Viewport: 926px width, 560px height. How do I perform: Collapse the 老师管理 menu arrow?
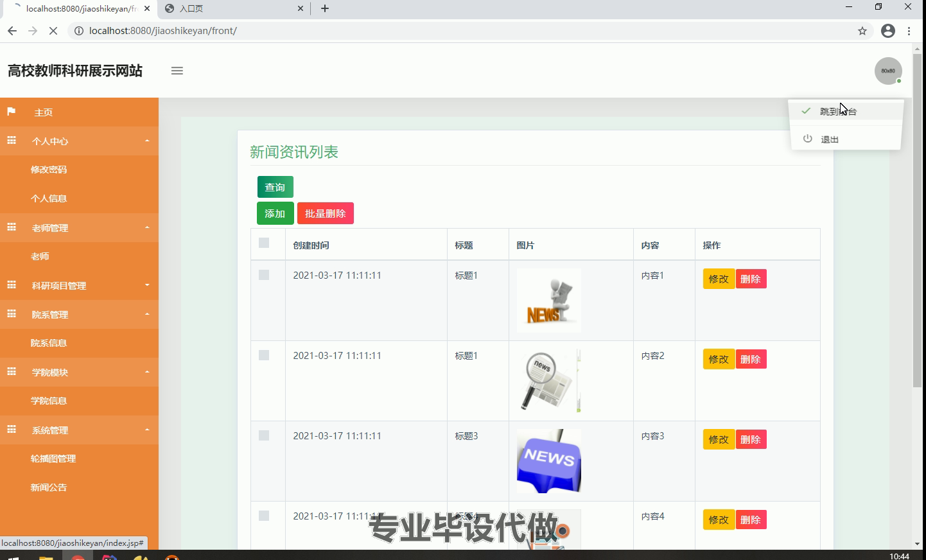(147, 227)
